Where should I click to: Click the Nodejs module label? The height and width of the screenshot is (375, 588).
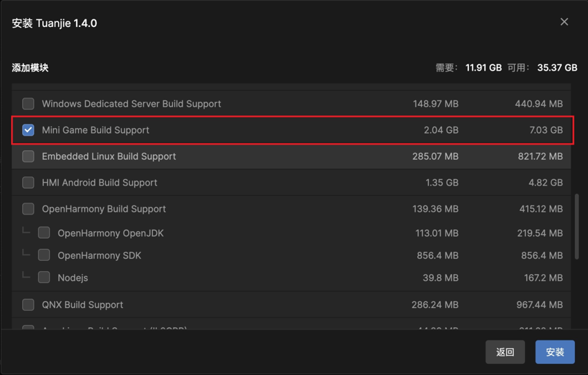(x=73, y=277)
